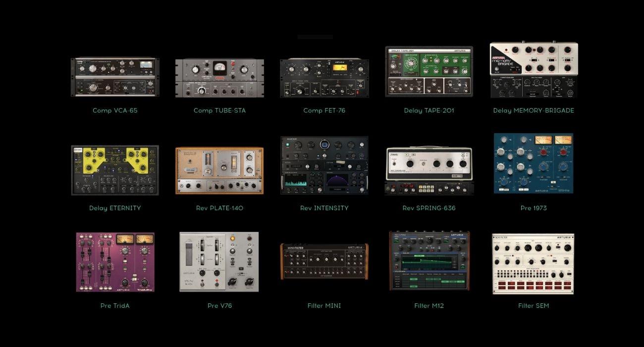Open the Rev PLATE-140 reverb image
This screenshot has height=347, width=644.
(x=219, y=171)
